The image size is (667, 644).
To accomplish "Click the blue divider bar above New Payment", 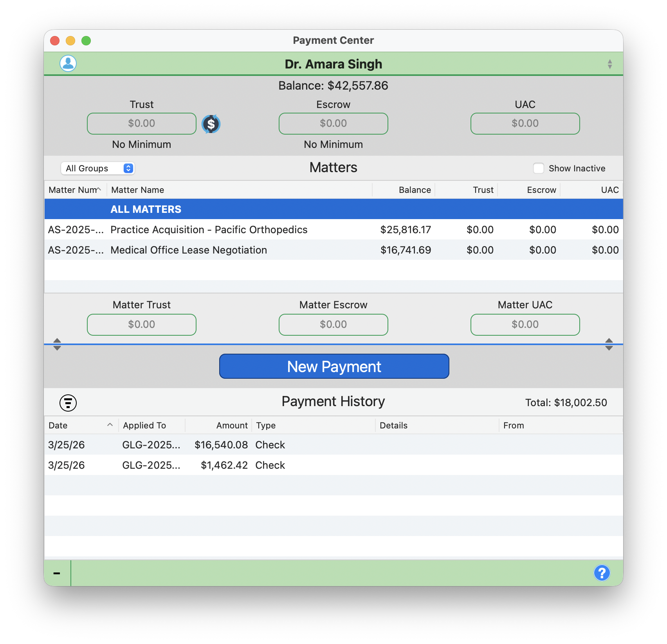I will click(x=333, y=344).
